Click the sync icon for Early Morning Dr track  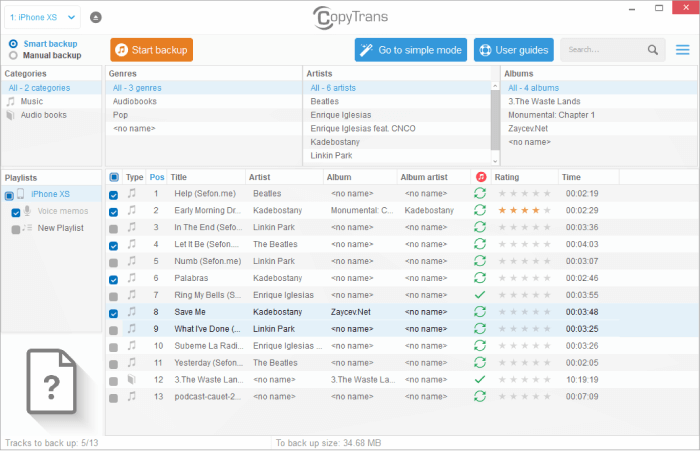480,210
